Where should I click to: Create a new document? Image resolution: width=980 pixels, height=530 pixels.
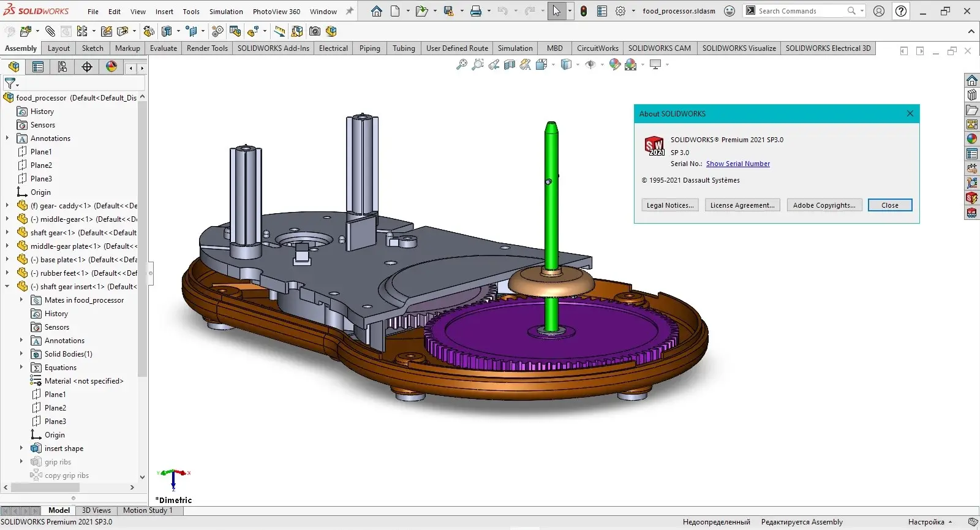(395, 11)
